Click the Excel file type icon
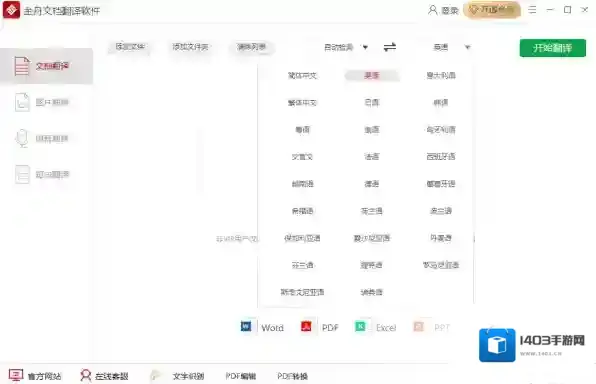 click(x=360, y=327)
